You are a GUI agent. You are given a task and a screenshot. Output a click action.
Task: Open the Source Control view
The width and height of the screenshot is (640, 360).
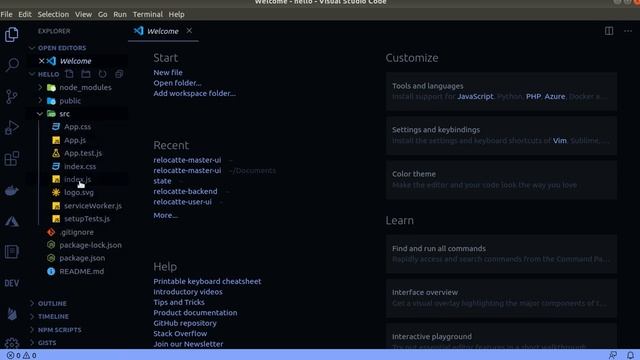[11, 96]
